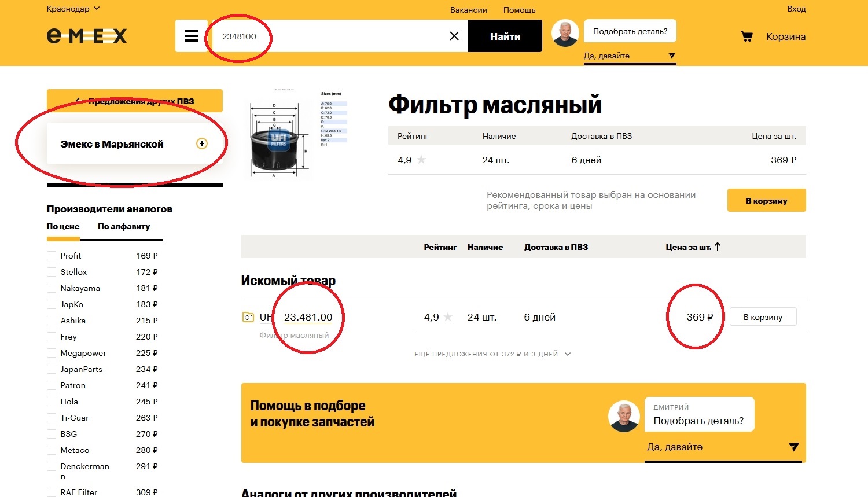Screen dimensions: 868x497
Task: Tick the Denckermann checkbox
Action: [52, 466]
